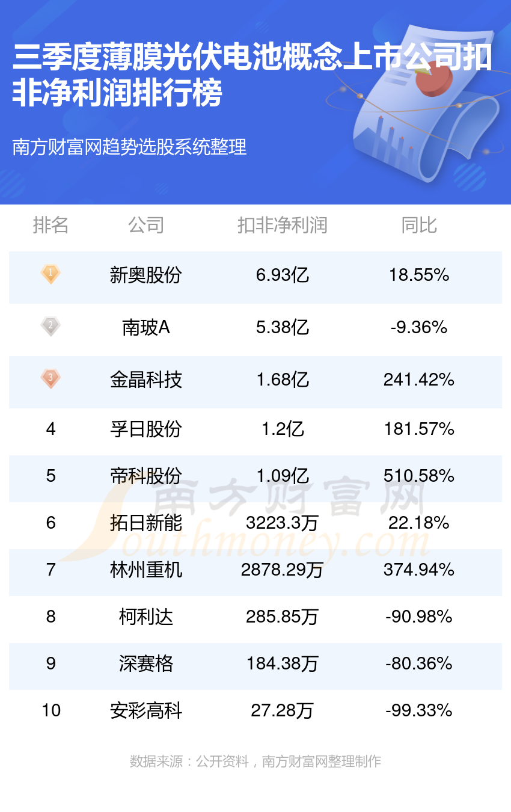Click 柯利达 in the ranking list
Image resolution: width=511 pixels, height=812 pixels.
click(x=145, y=617)
